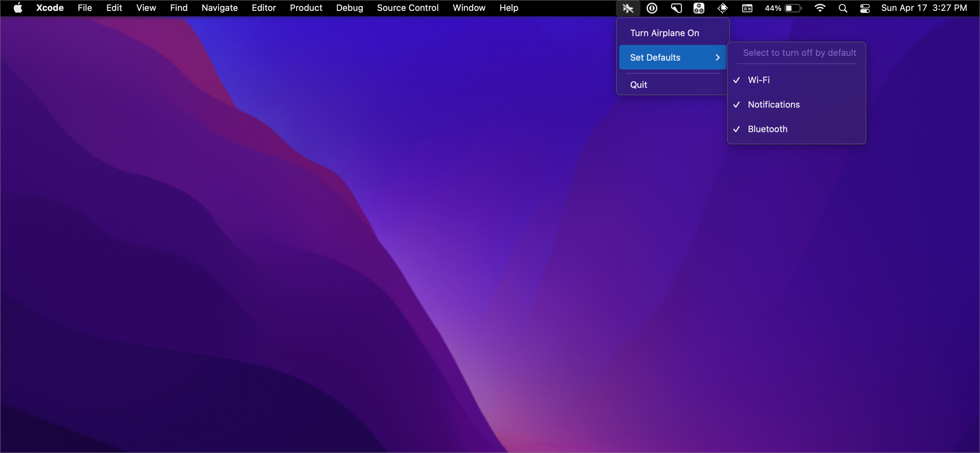The height and width of the screenshot is (453, 980).
Task: Click Turn Airplane On
Action: point(664,33)
